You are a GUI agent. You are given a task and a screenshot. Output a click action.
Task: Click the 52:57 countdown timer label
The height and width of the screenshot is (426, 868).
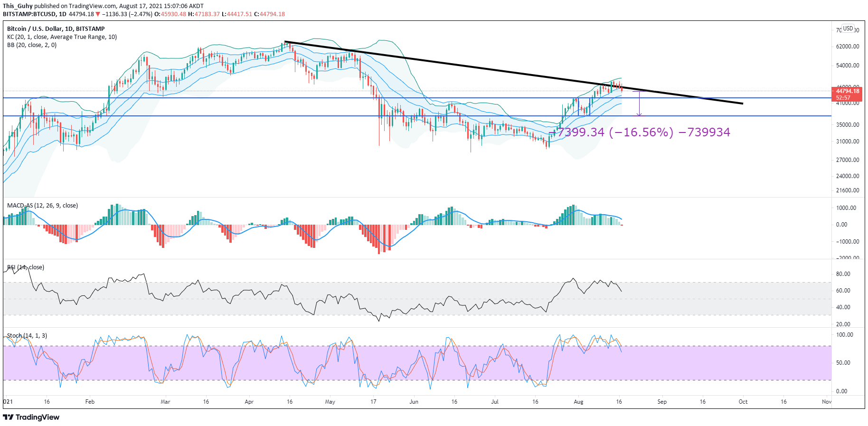843,98
